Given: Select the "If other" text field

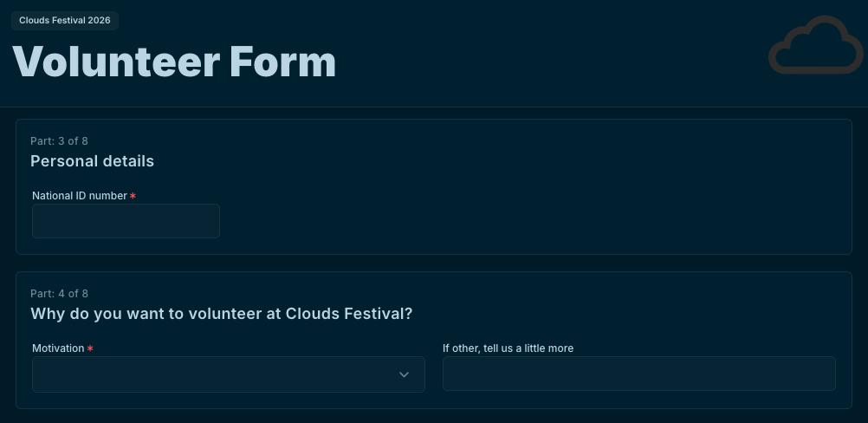Looking at the screenshot, I should tap(638, 374).
